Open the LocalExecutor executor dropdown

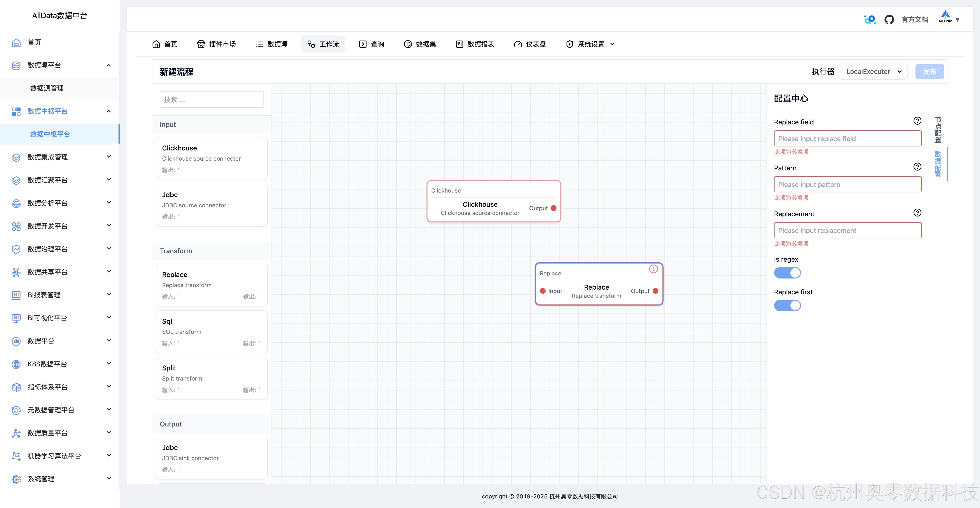click(x=873, y=71)
